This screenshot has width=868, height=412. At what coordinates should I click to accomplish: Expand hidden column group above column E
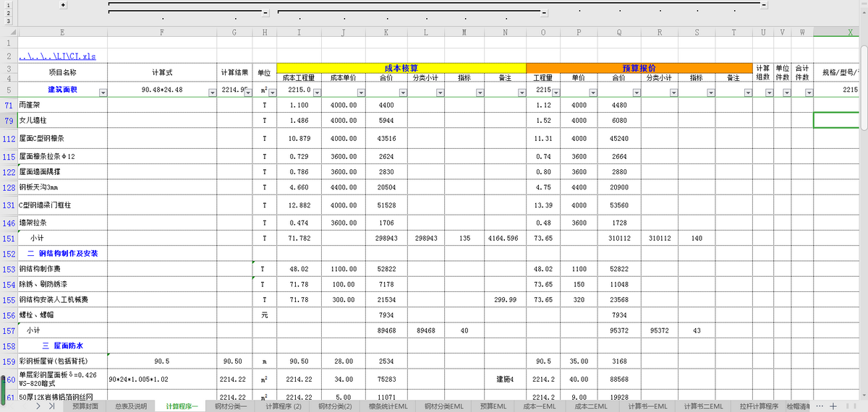[x=63, y=4]
